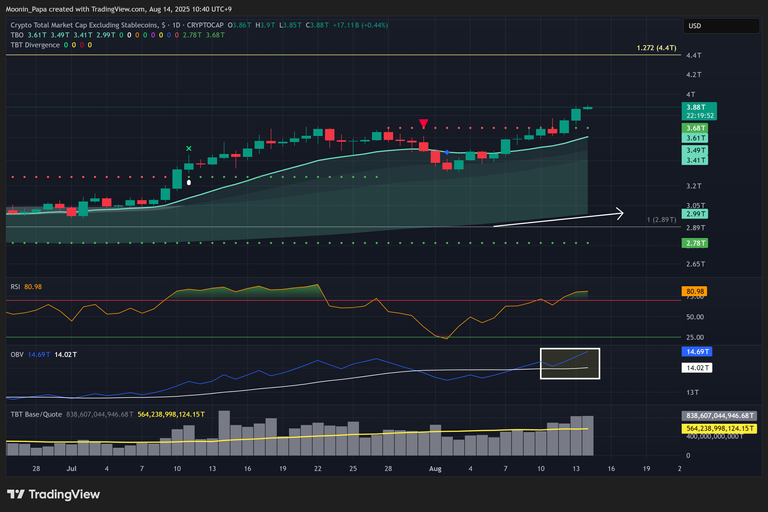Image resolution: width=768 pixels, height=512 pixels.
Task: Click the 13T OBV axis label
Action: (x=692, y=392)
